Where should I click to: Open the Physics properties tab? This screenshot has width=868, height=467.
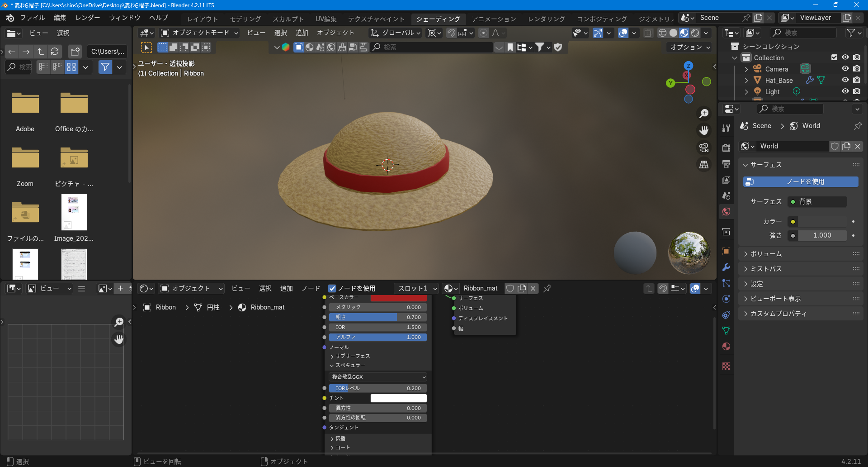click(x=726, y=299)
